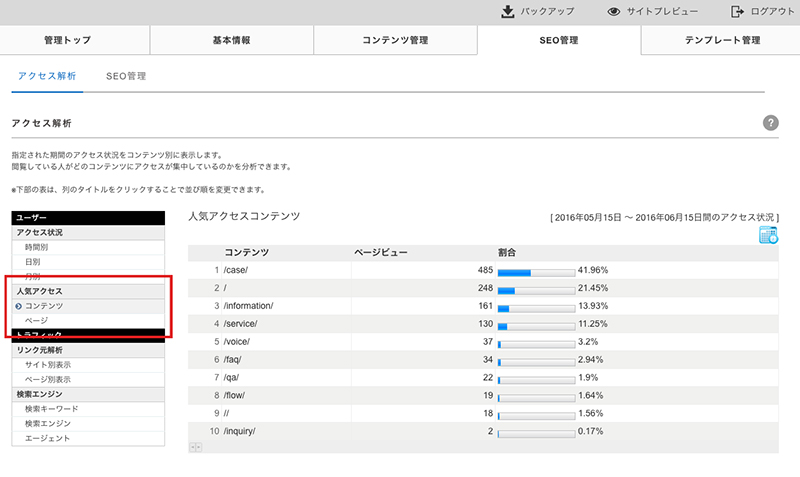Go to the コンテンツ管理 tab
The height and width of the screenshot is (477, 800).
395,41
